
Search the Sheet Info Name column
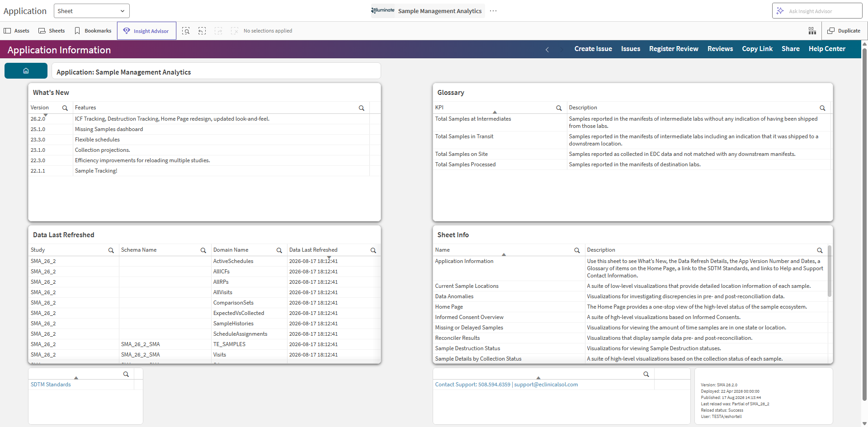577,250
